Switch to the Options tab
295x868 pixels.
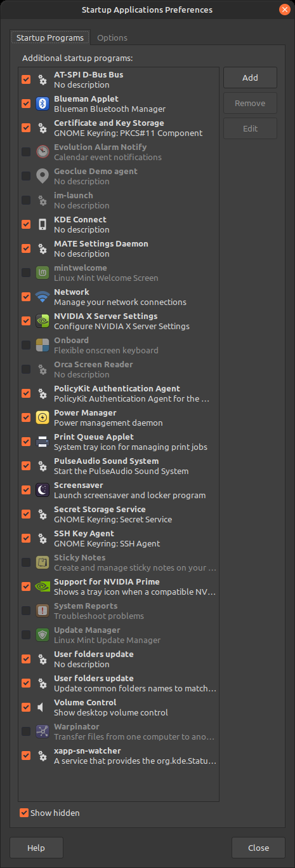click(112, 37)
